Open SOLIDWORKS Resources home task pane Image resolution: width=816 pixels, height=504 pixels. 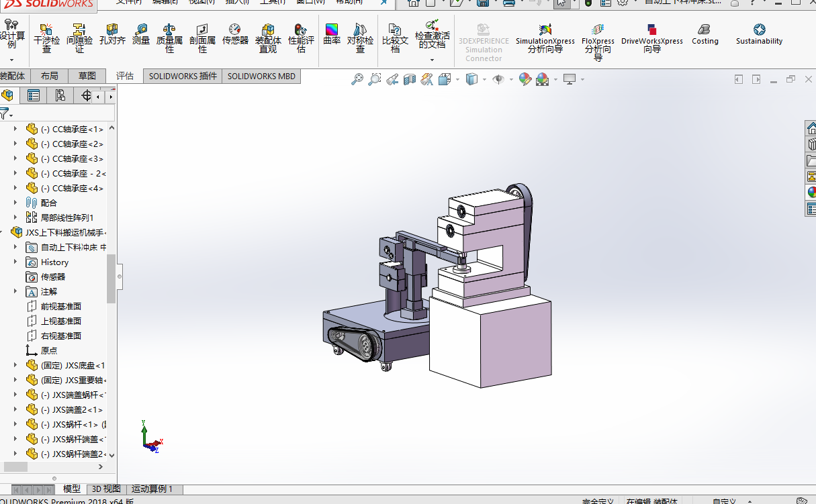coord(811,128)
